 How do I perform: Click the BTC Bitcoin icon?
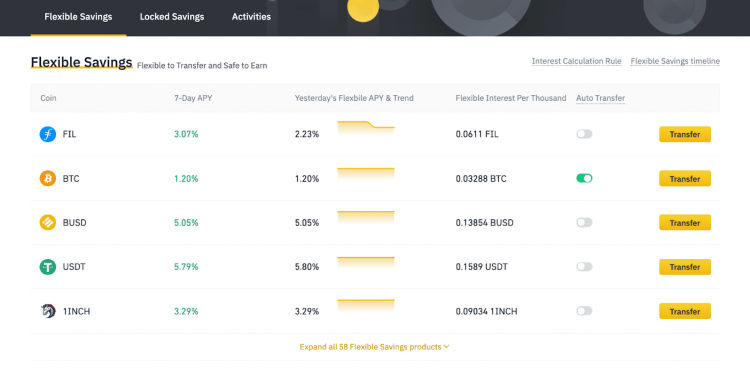coord(48,178)
